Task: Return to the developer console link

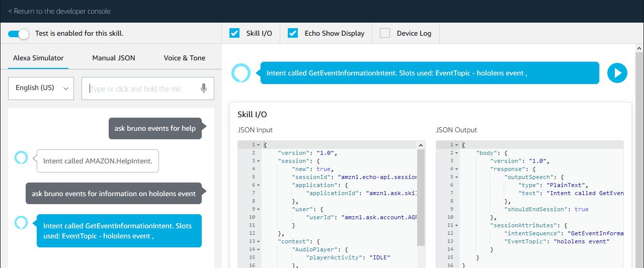Action: click(59, 11)
